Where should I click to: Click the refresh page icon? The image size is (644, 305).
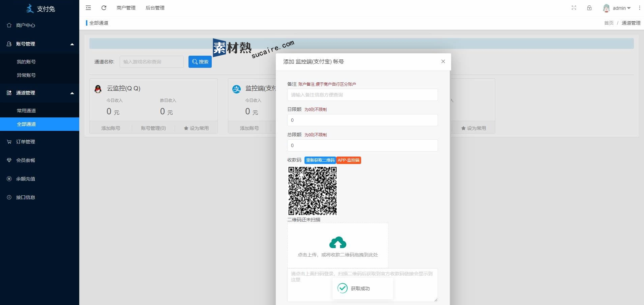coord(104,8)
